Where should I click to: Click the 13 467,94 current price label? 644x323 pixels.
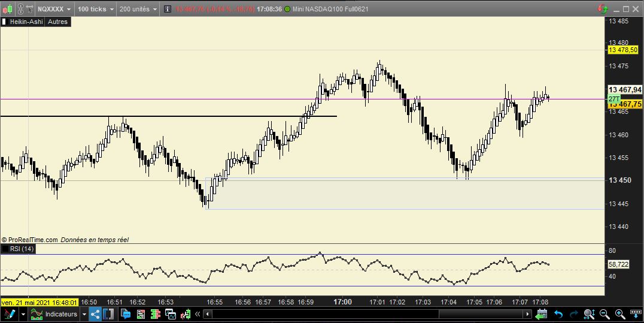[x=625, y=89]
